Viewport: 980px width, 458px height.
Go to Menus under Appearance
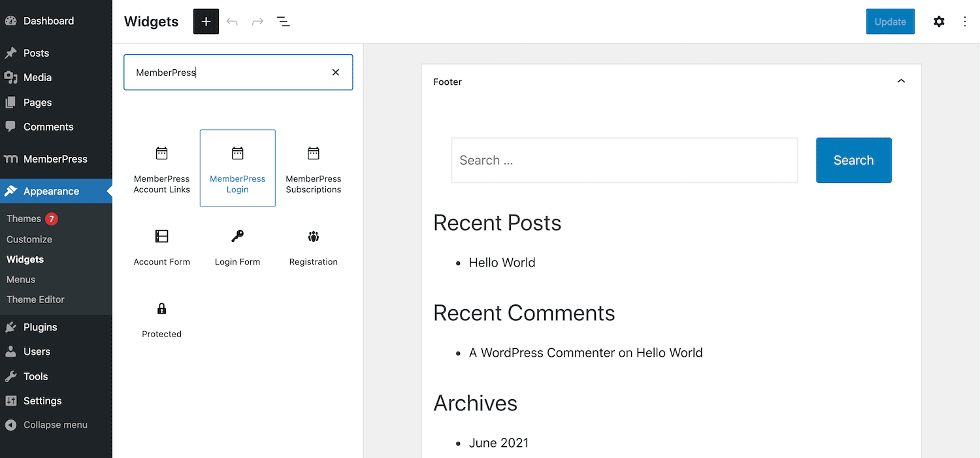coord(21,279)
